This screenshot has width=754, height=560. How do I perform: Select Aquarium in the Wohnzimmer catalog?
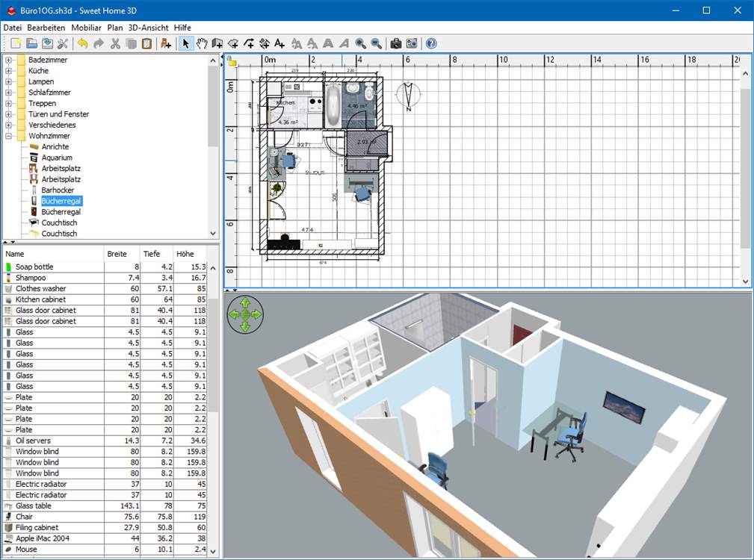57,158
